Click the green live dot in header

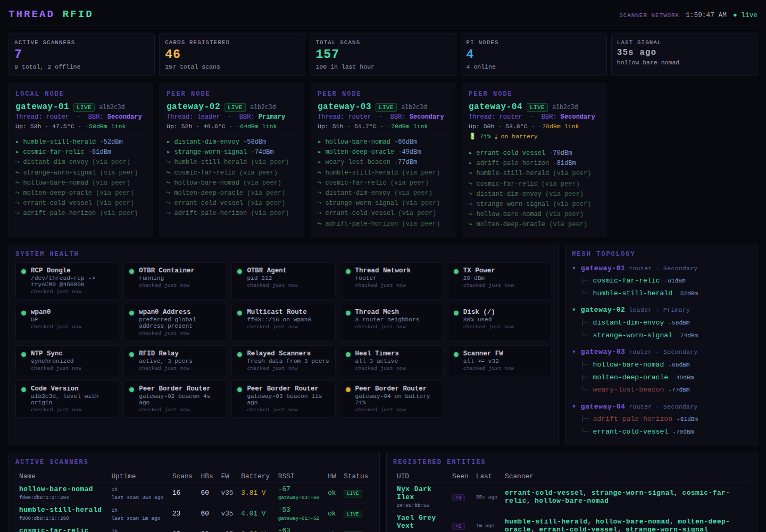(x=735, y=15)
